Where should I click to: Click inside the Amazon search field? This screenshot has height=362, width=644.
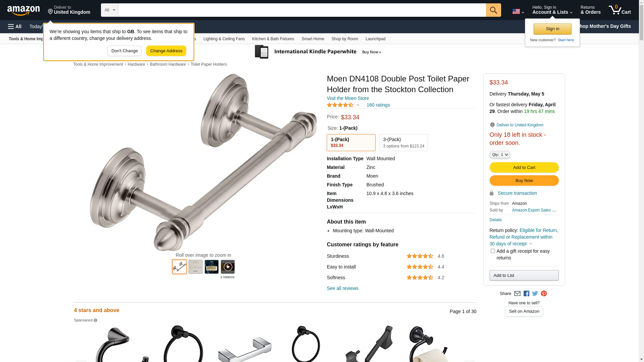pyautogui.click(x=302, y=10)
